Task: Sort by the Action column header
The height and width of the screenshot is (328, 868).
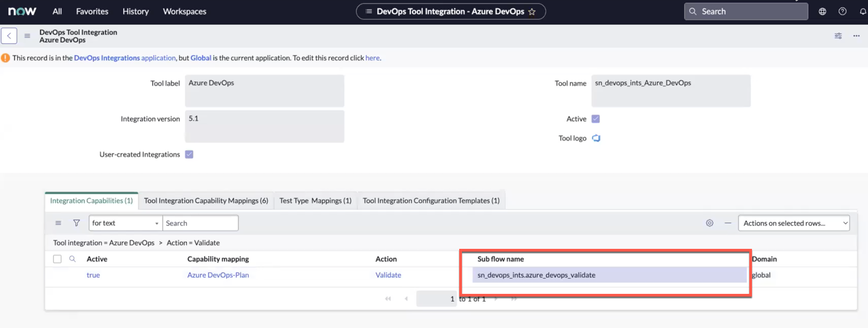Action: [x=386, y=259]
